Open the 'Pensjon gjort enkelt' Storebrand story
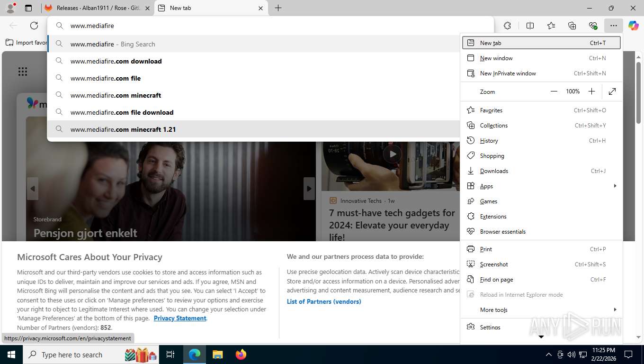The width and height of the screenshot is (644, 364). coord(85,233)
